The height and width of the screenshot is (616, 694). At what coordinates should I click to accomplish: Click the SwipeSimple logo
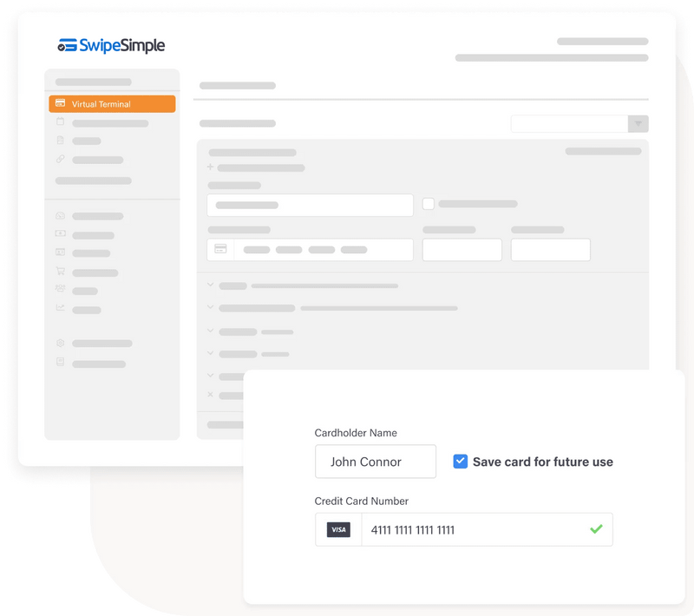[111, 46]
